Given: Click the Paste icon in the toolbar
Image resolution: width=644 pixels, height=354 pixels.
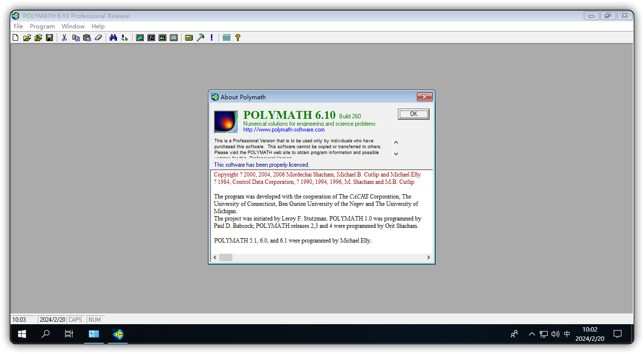Looking at the screenshot, I should click(87, 37).
